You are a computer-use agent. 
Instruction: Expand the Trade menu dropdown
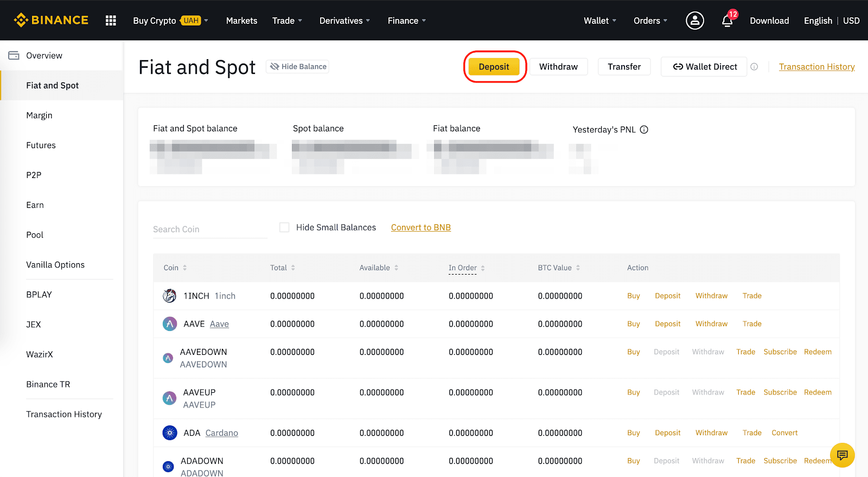point(288,21)
